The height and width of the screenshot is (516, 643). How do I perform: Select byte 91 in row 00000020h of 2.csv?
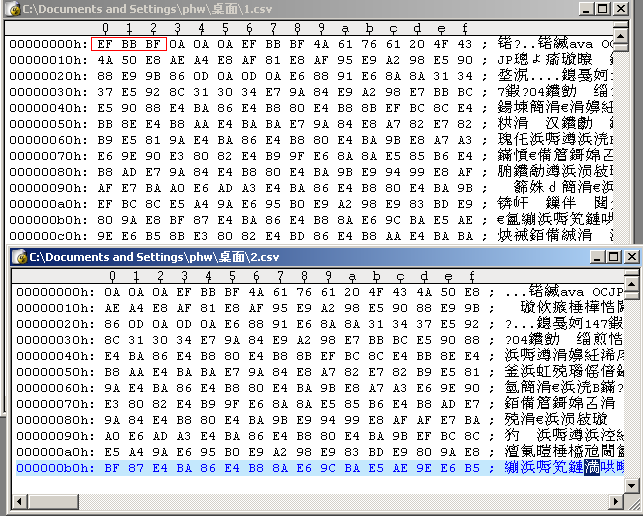(280, 324)
